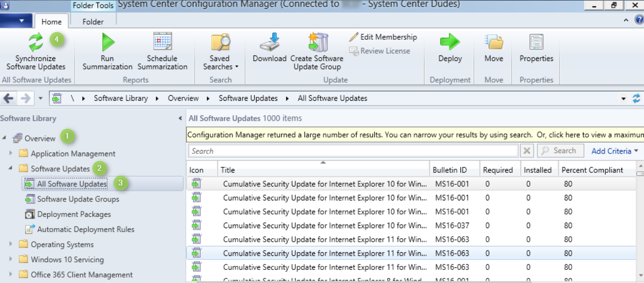Collapse the Software Updates node
The width and height of the screenshot is (644, 283).
click(11, 168)
